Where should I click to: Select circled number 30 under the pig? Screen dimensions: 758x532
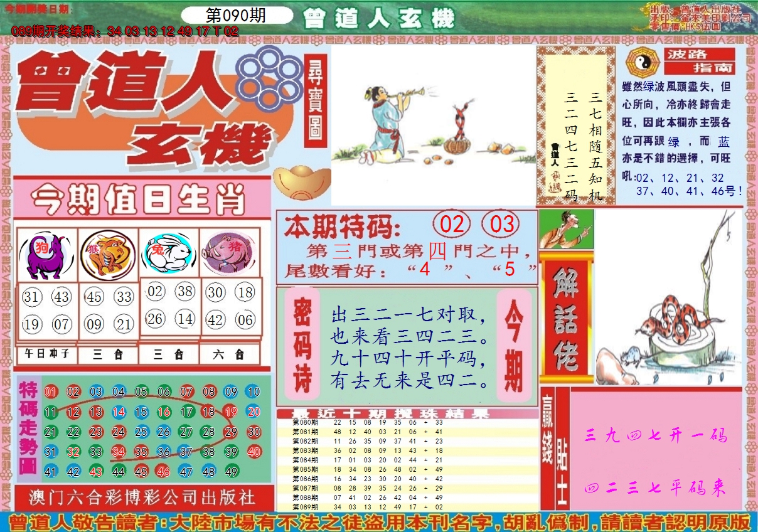(215, 292)
